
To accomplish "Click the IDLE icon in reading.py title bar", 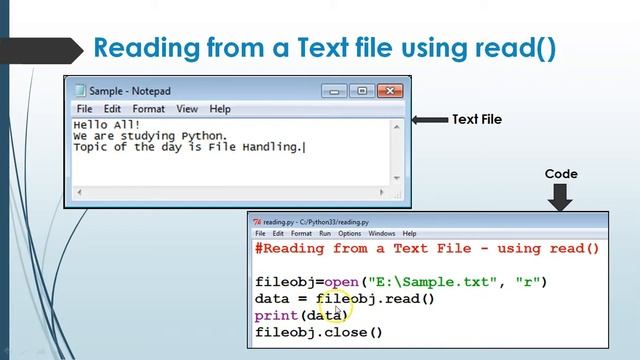I will [257, 222].
